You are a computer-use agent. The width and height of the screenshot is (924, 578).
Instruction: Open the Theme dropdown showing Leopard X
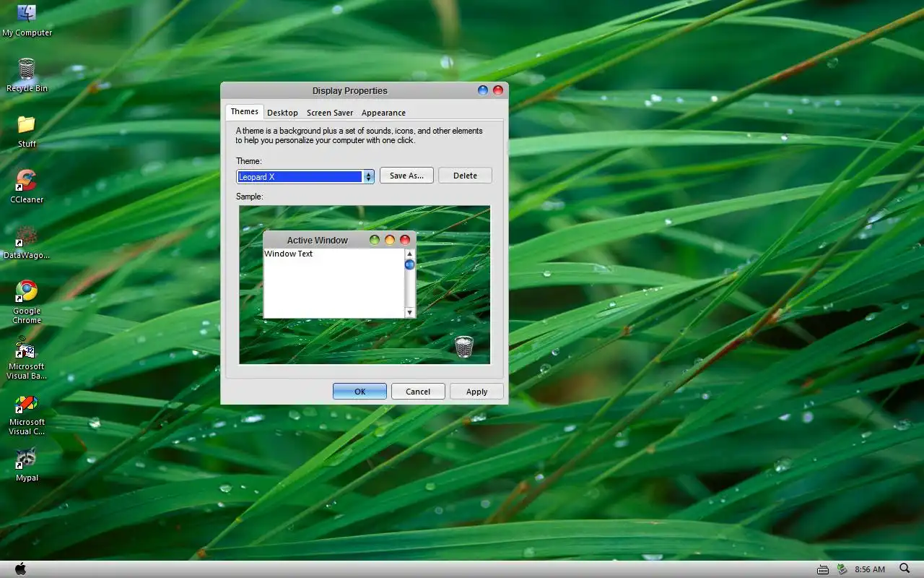click(305, 176)
